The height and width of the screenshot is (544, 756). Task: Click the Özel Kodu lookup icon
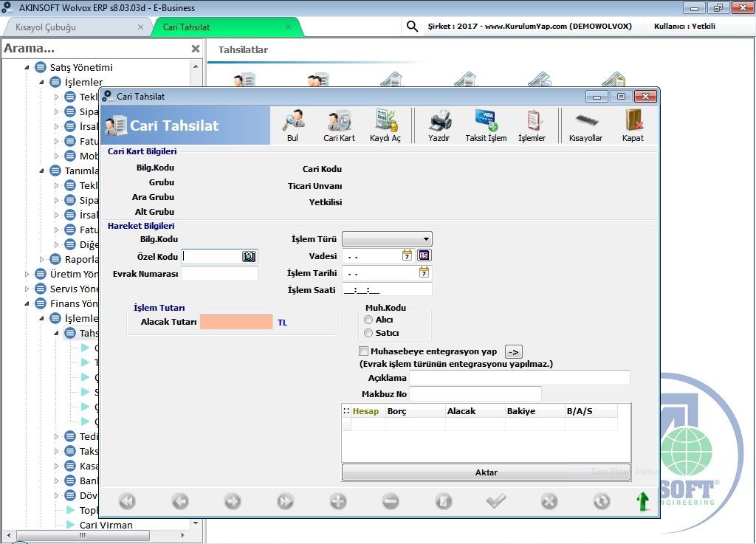click(249, 256)
